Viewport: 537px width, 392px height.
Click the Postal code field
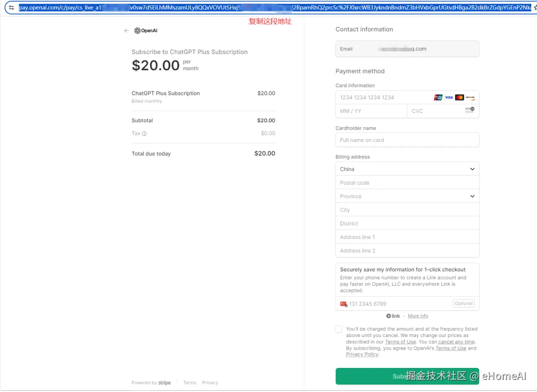(407, 183)
